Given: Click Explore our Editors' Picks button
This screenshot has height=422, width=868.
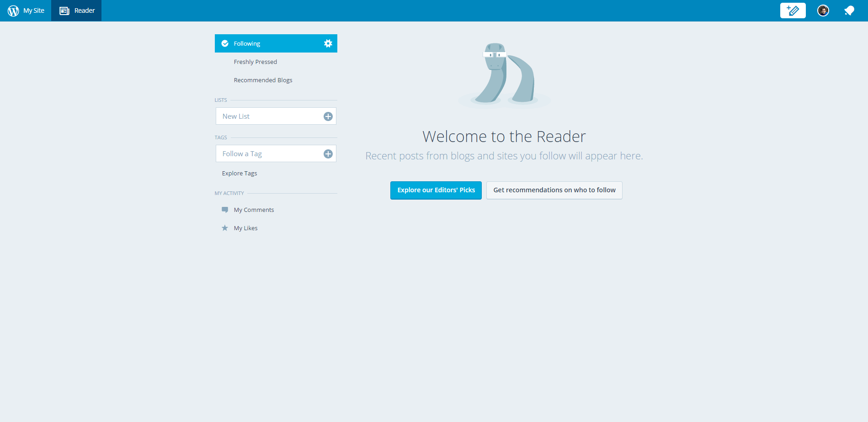Looking at the screenshot, I should [436, 190].
